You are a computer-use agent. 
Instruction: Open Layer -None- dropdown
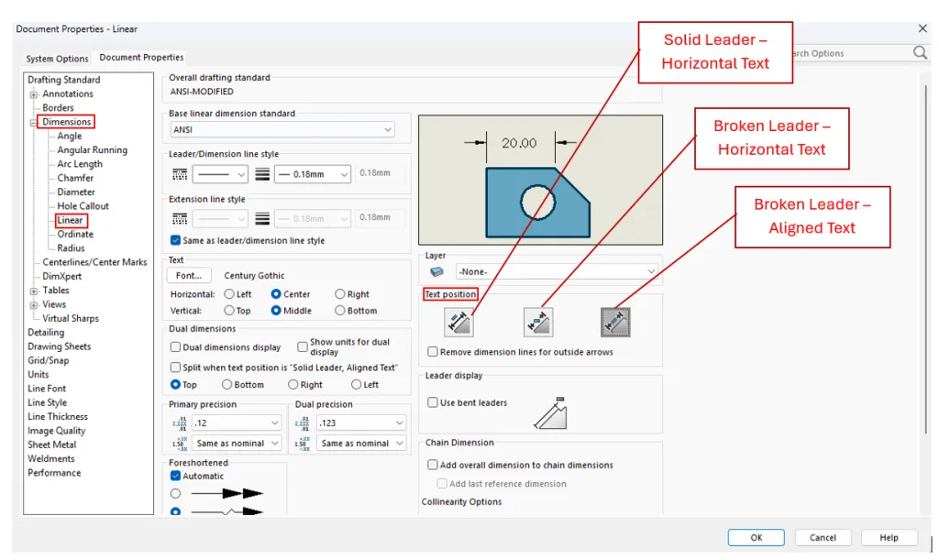tap(557, 271)
